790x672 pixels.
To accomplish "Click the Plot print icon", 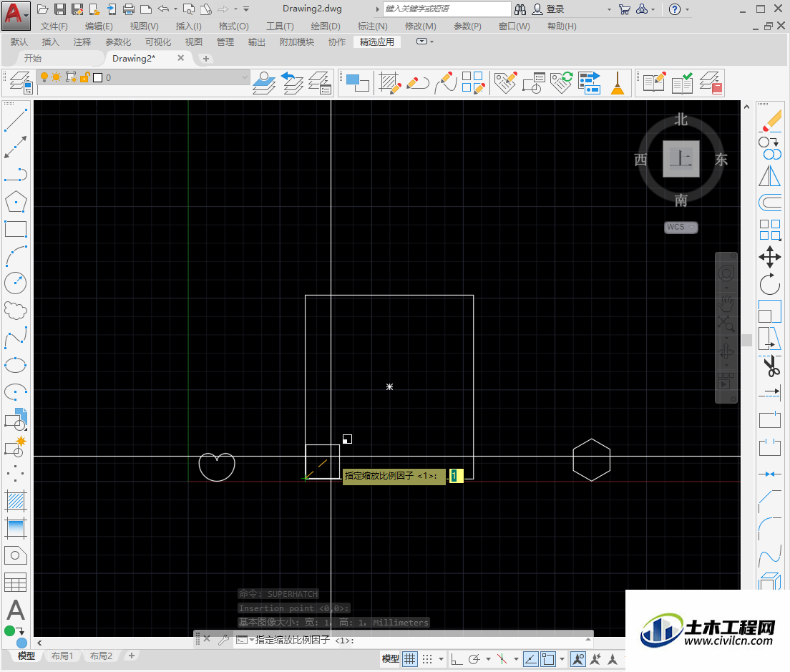I will [x=129, y=9].
